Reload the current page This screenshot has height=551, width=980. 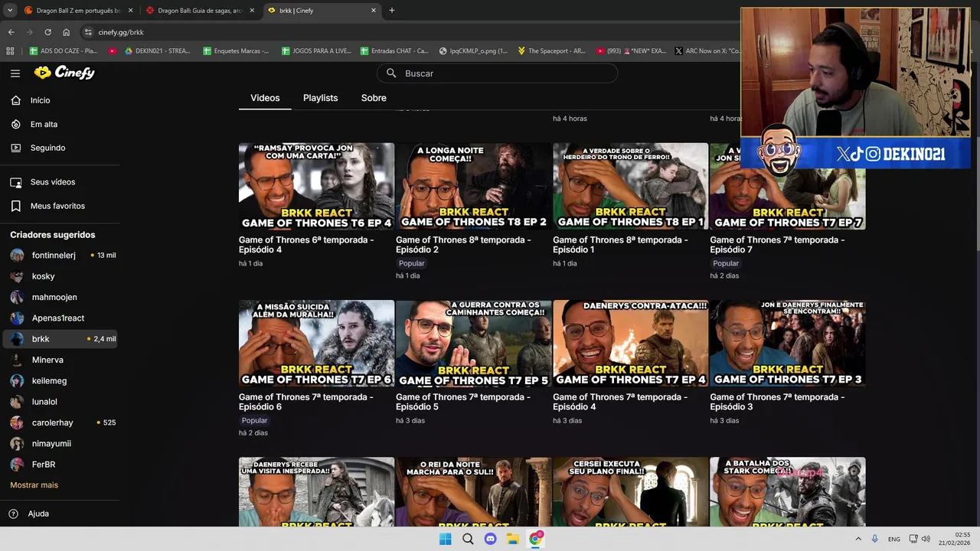pyautogui.click(x=47, y=32)
